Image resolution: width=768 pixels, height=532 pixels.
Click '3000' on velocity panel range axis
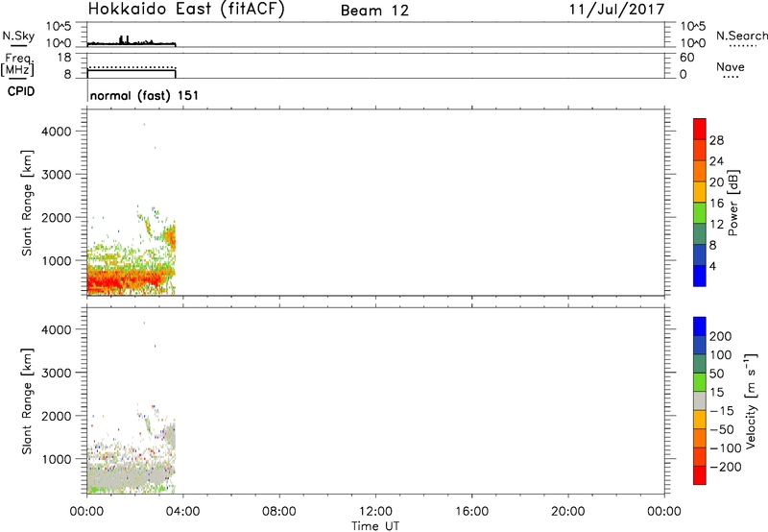[57, 373]
